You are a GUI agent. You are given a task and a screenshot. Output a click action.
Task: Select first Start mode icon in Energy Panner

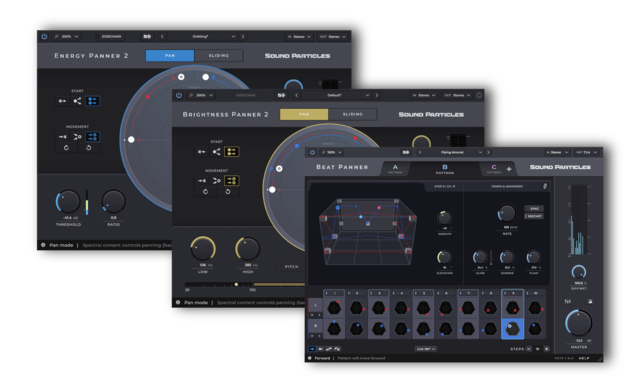click(62, 101)
